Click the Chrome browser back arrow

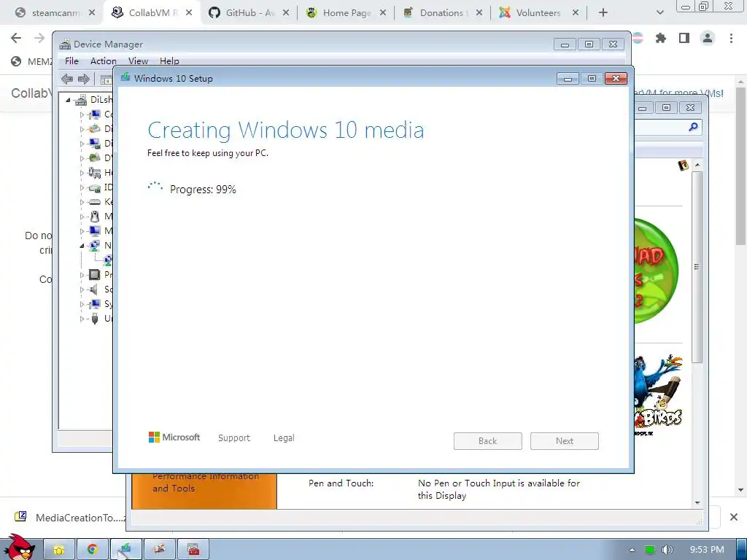tap(16, 38)
